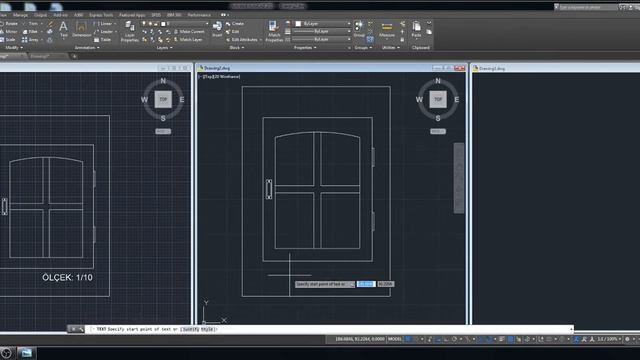Image resolution: width=640 pixels, height=360 pixels.
Task: Click the Create block tool
Action: coord(235,24)
